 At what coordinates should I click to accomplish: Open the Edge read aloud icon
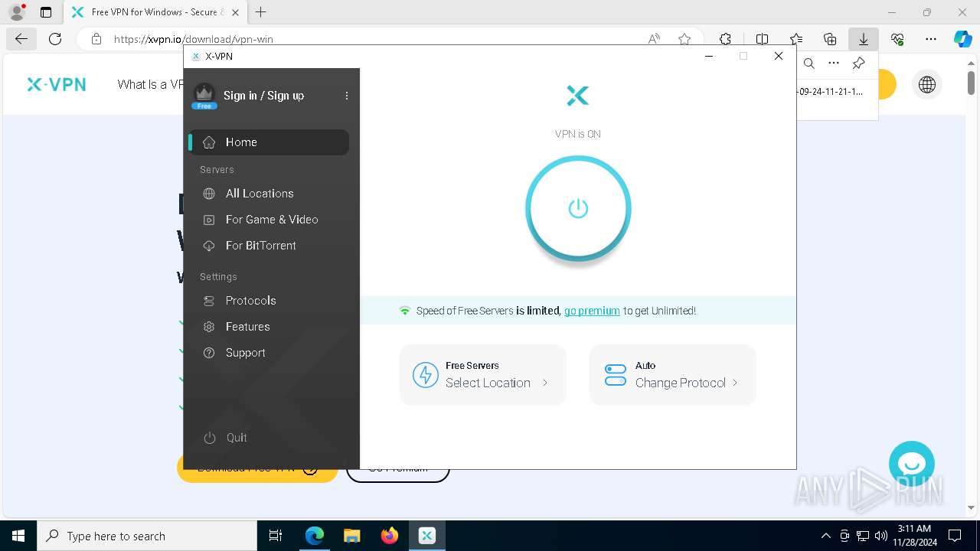(654, 39)
